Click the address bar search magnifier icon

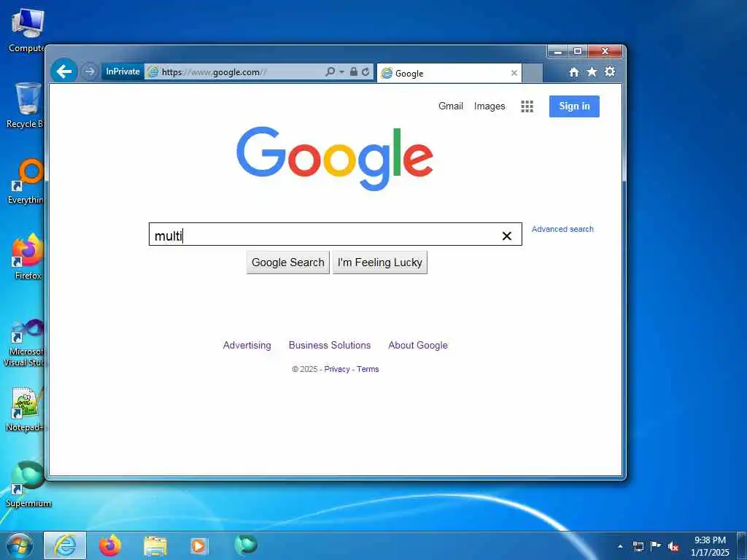pos(330,71)
